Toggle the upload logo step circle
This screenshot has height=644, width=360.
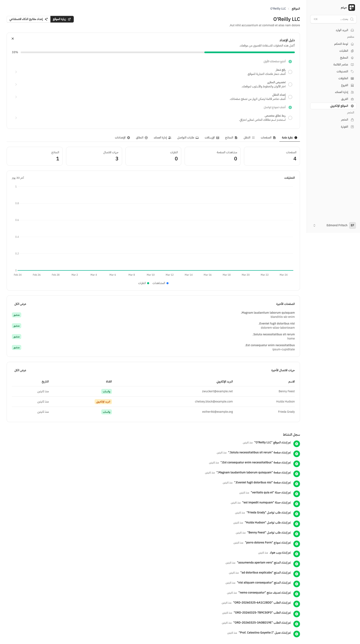click(290, 72)
